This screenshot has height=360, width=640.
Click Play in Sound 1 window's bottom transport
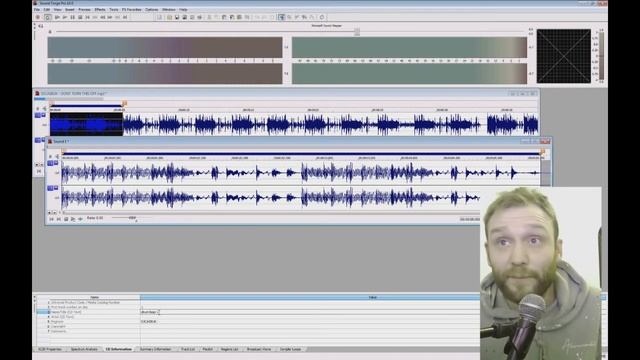pyautogui.click(x=73, y=219)
